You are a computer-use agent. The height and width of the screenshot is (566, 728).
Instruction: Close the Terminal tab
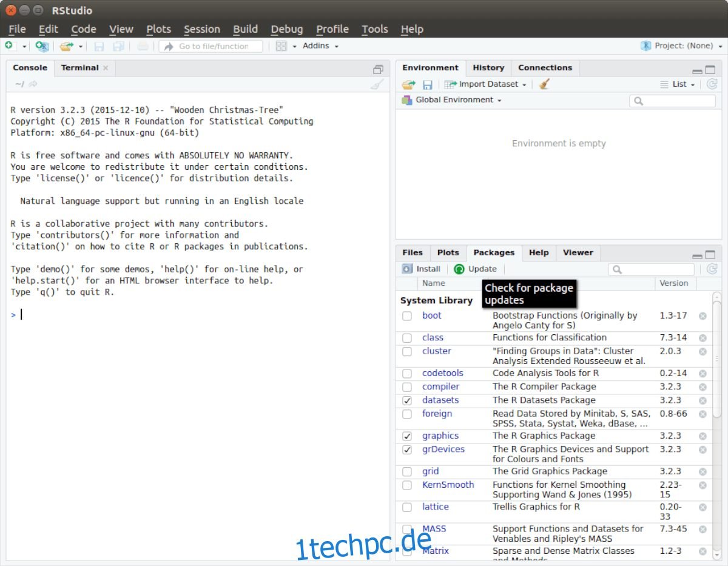click(106, 68)
